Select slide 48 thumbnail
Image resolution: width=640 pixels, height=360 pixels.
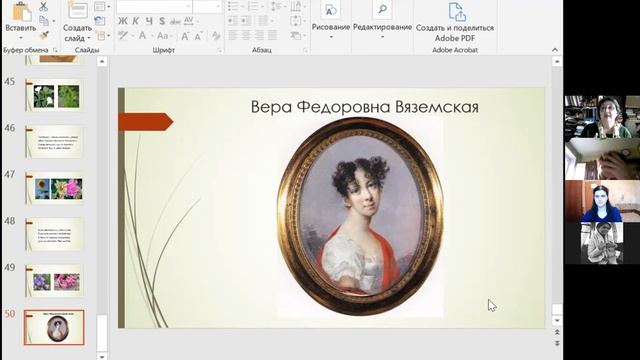[54, 235]
